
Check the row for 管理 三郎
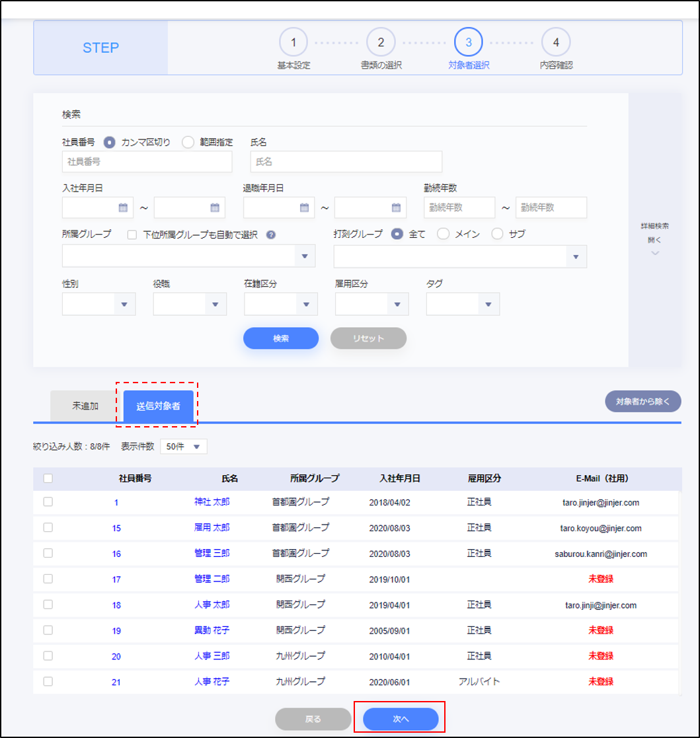[x=48, y=553]
